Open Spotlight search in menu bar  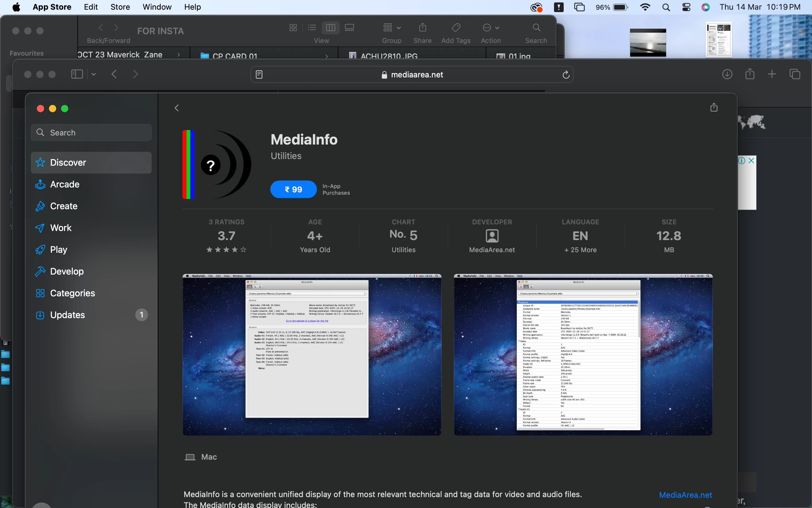666,7
